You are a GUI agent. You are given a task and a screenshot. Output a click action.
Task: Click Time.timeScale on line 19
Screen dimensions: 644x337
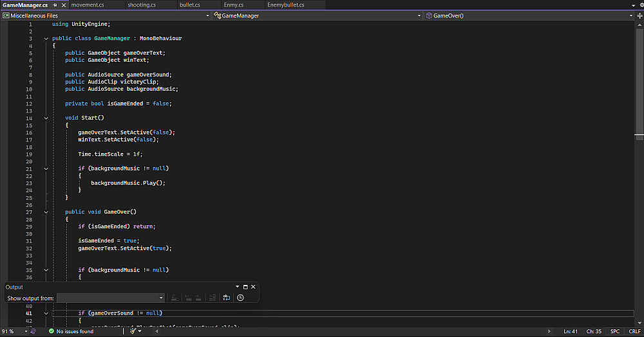point(100,154)
